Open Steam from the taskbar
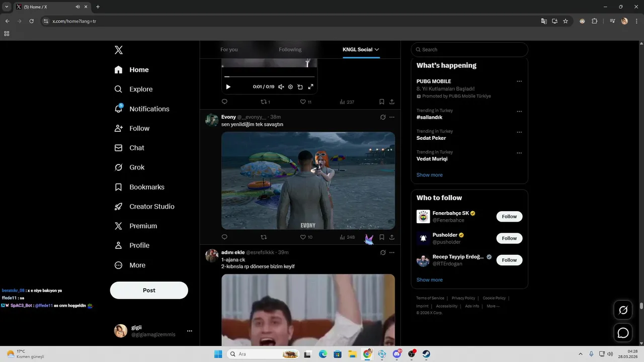 426,354
